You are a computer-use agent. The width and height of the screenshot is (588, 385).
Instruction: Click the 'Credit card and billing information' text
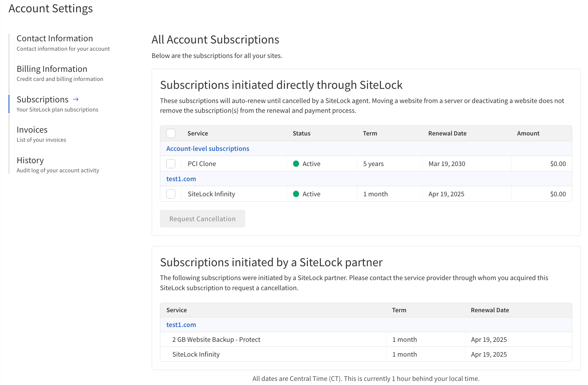(x=60, y=79)
